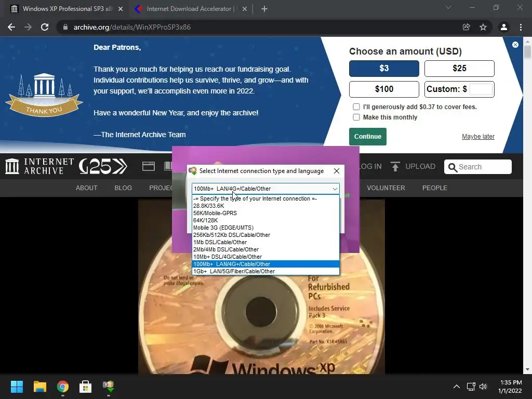532x399 pixels.
Task: Click the browser Forward arrow
Action: coord(28,27)
